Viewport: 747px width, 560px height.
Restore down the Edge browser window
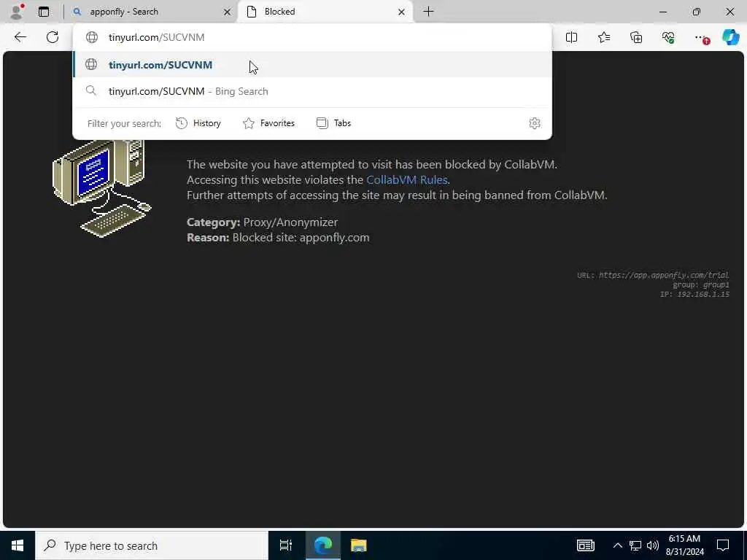tap(696, 12)
